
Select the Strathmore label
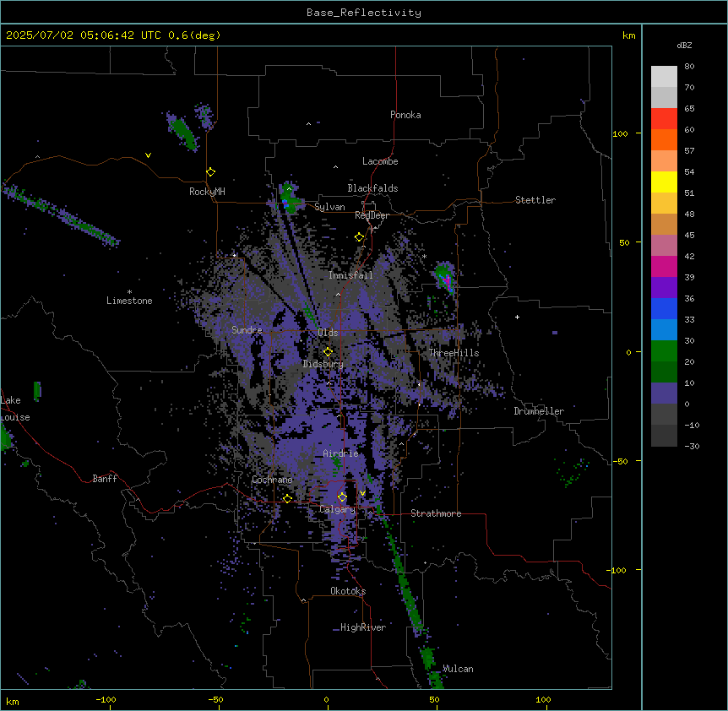[436, 513]
